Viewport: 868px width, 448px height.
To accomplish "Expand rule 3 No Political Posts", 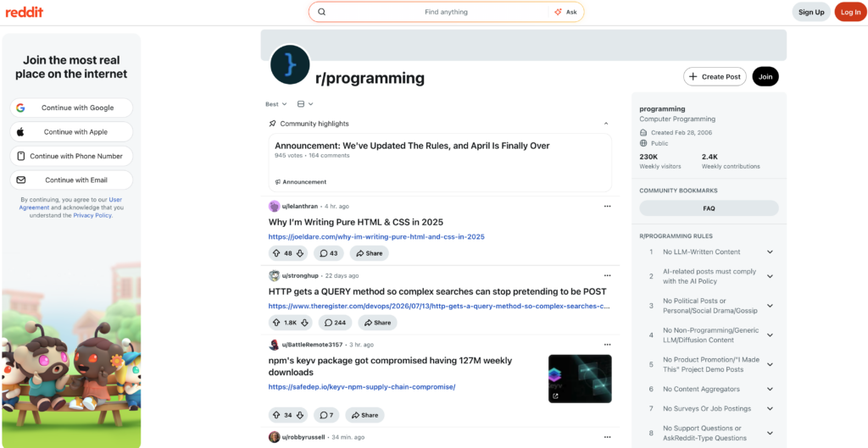I will click(770, 306).
